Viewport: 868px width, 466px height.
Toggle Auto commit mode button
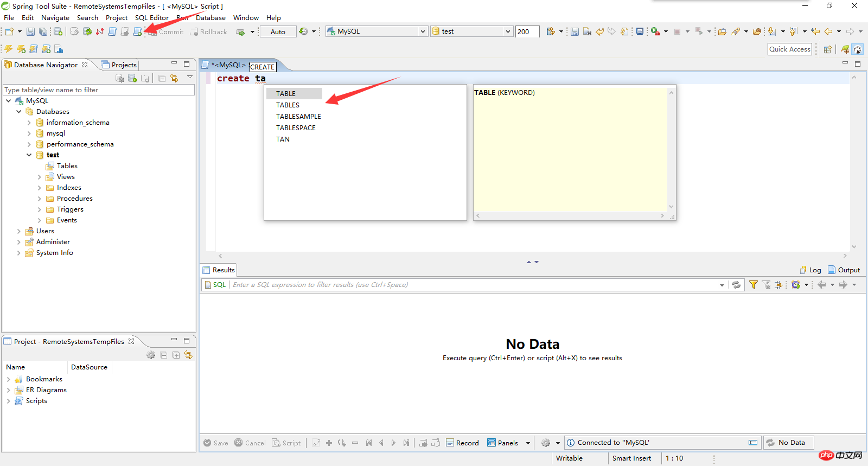pos(278,31)
